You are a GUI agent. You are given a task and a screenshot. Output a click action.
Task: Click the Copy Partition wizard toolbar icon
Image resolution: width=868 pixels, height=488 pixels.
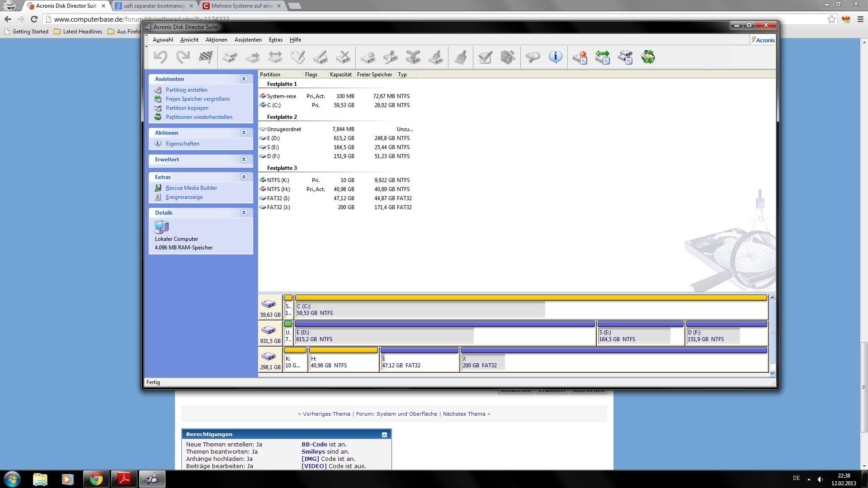[x=625, y=57]
